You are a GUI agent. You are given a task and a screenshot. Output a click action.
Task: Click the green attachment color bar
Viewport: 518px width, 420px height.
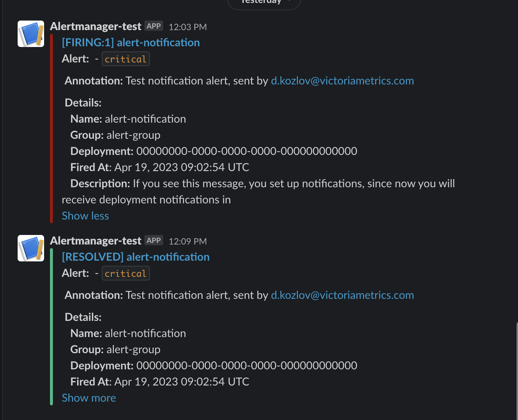click(x=51, y=327)
